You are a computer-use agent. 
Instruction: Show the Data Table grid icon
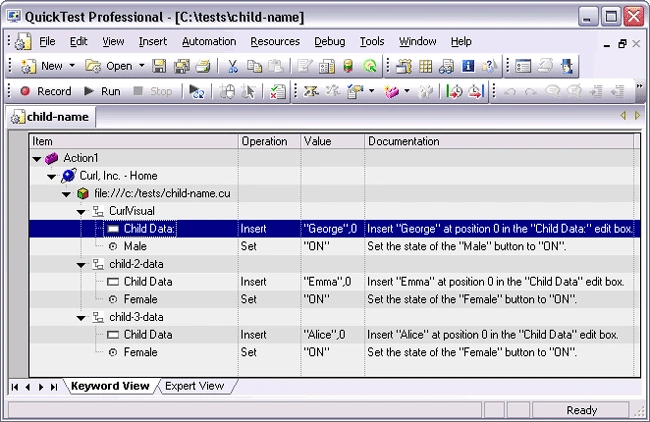tap(425, 66)
